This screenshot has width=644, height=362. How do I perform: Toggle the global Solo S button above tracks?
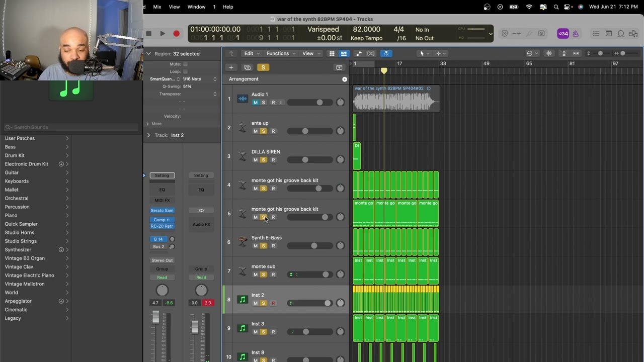(x=263, y=67)
